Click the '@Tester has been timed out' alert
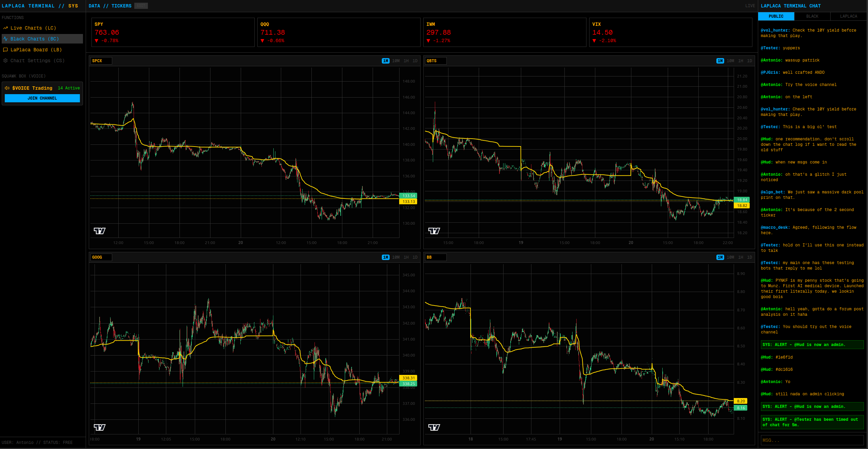Image resolution: width=868 pixels, height=449 pixels. (812, 422)
